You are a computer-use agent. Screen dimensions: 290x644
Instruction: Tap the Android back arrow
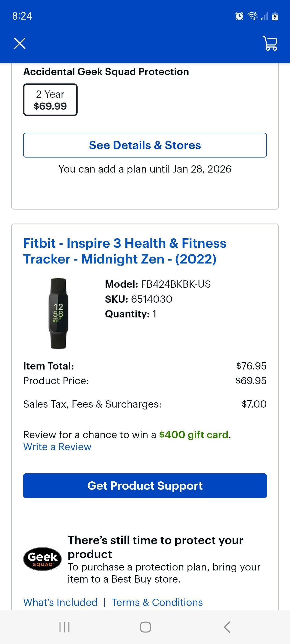click(x=227, y=627)
